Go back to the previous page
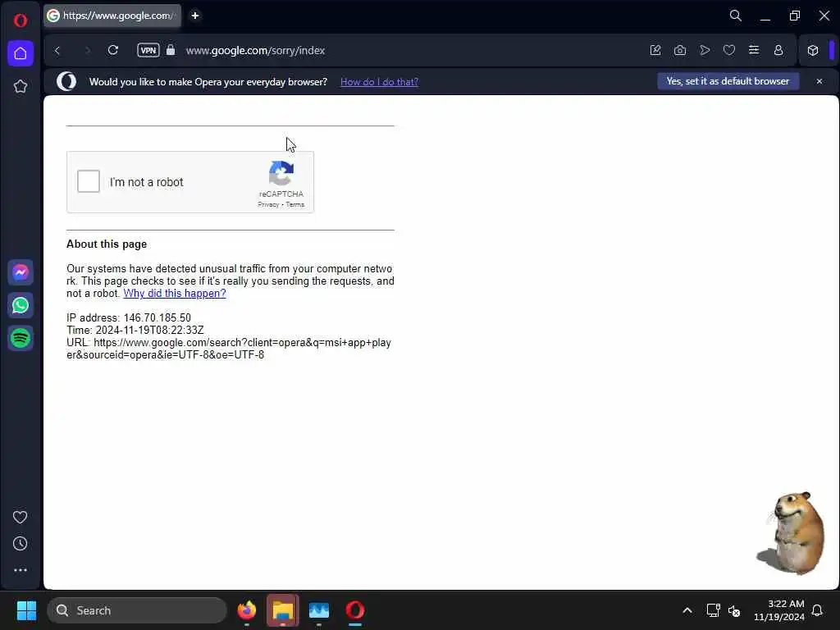 57,50
